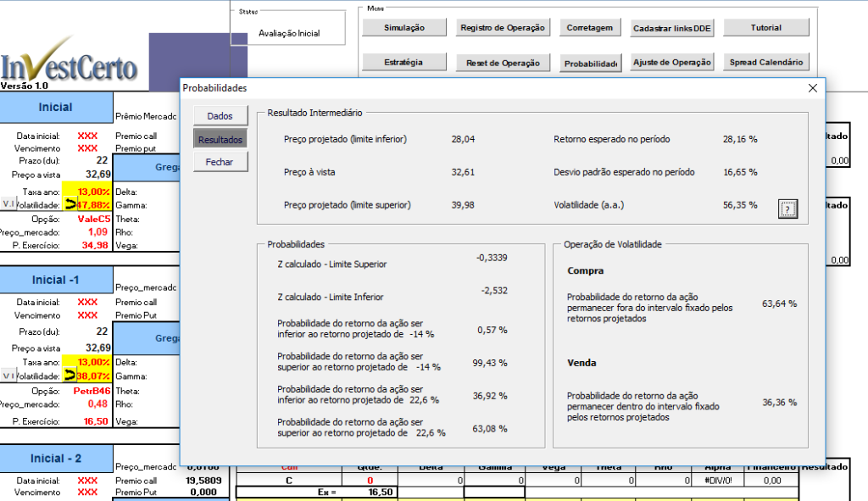Open the Estratégia button
The width and height of the screenshot is (868, 501).
coord(403,62)
